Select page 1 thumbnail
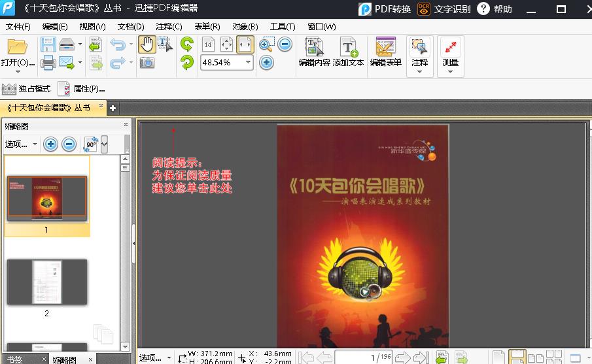The height and width of the screenshot is (364, 592). (x=47, y=199)
